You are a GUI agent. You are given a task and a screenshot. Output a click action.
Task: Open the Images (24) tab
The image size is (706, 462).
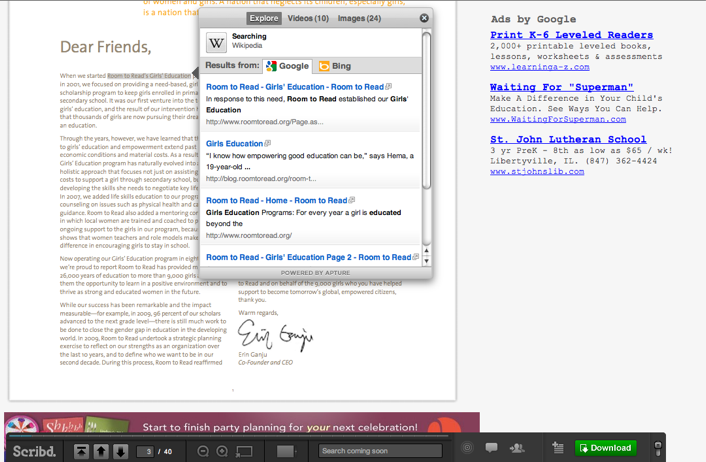coord(359,18)
